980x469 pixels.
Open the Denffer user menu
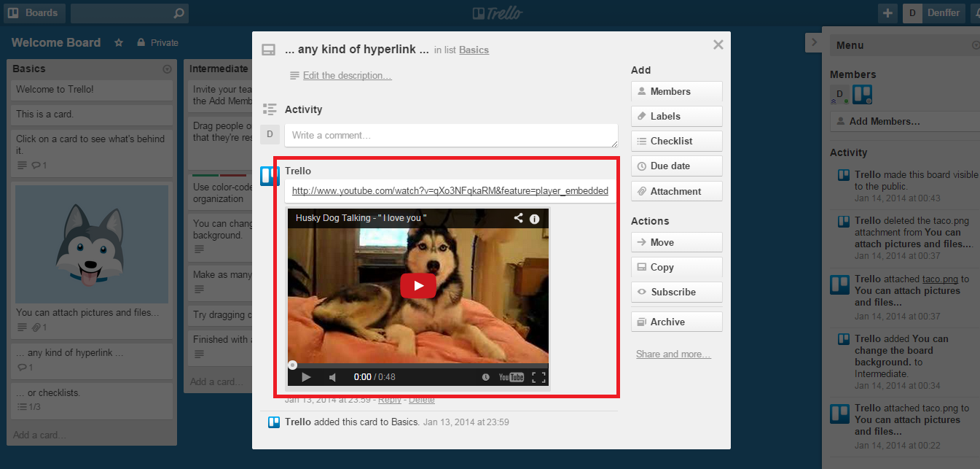(934, 13)
